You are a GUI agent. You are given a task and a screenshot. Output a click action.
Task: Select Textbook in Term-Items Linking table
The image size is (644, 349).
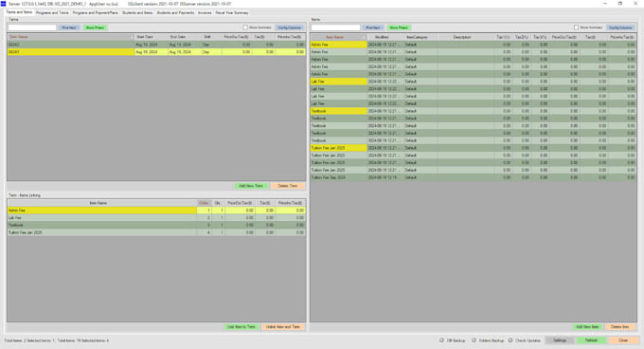(156, 225)
